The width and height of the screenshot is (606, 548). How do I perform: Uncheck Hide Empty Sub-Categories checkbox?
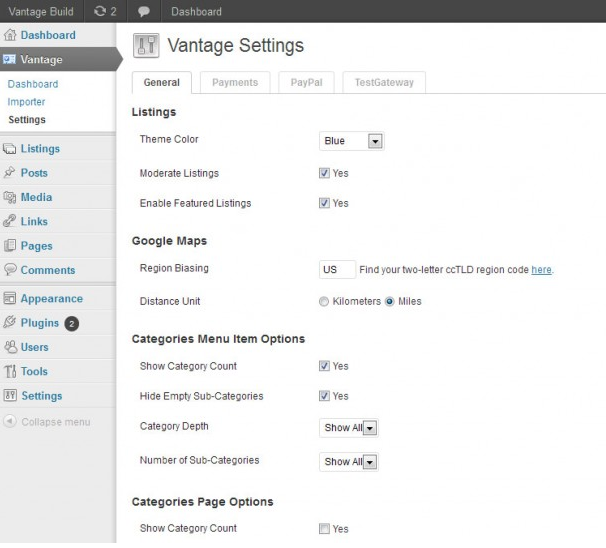click(324, 396)
